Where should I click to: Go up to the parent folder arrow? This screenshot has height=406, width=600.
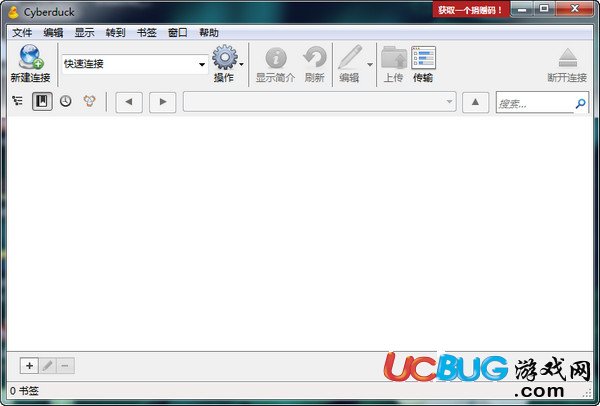click(475, 102)
